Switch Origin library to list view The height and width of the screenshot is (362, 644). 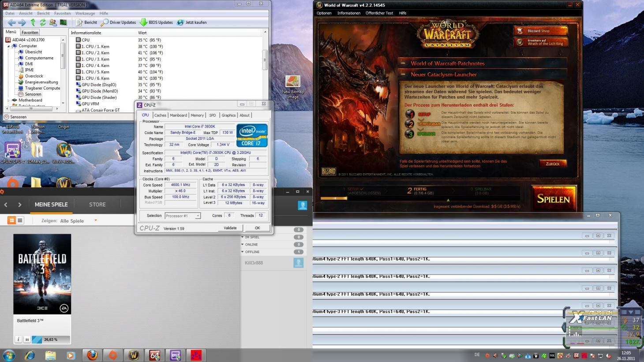coord(20,220)
